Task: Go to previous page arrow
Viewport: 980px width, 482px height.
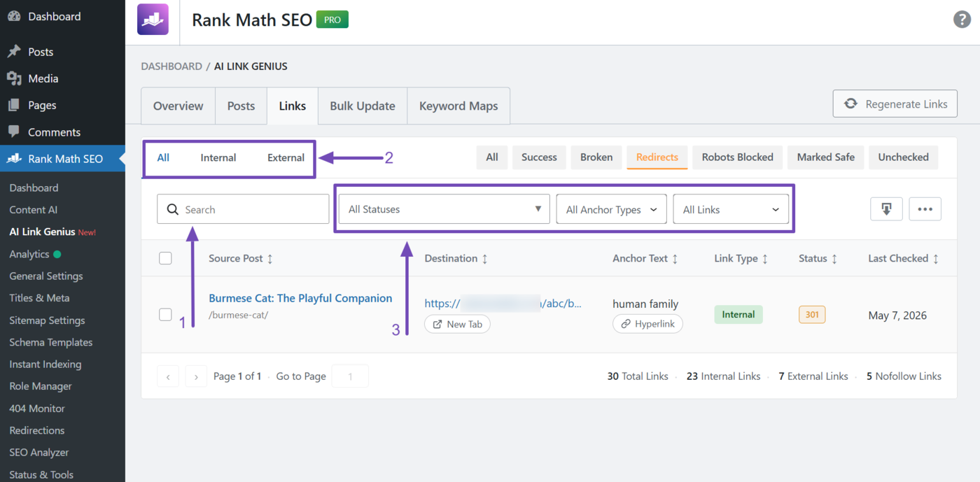Action: [168, 376]
